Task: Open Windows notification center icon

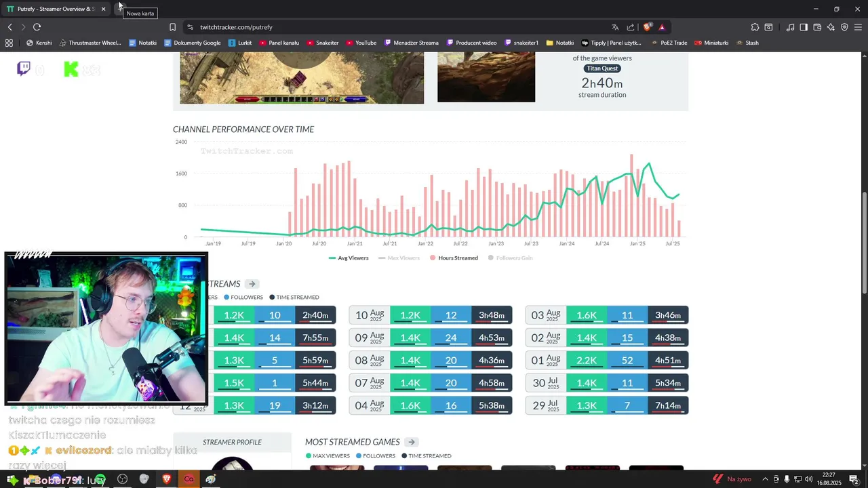Action: pyautogui.click(x=854, y=479)
